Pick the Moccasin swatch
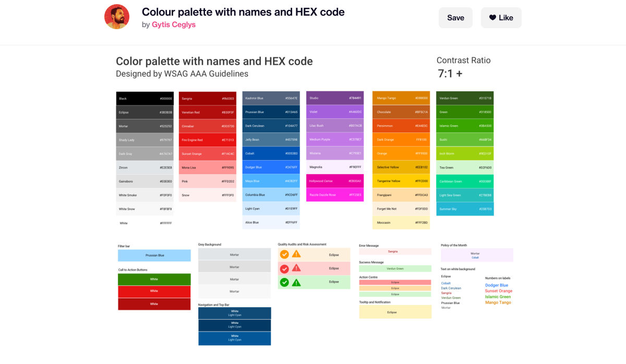 click(x=401, y=222)
